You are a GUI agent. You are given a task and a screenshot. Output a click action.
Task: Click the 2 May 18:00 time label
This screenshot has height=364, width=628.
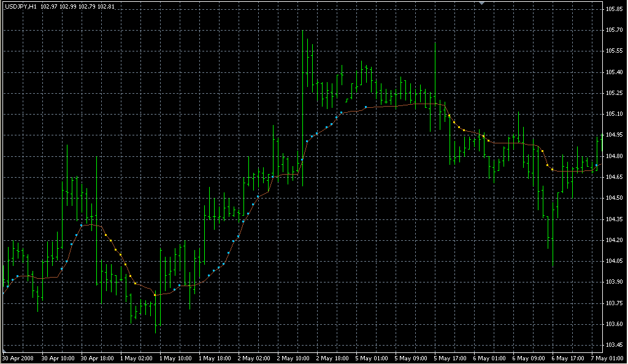click(x=331, y=358)
